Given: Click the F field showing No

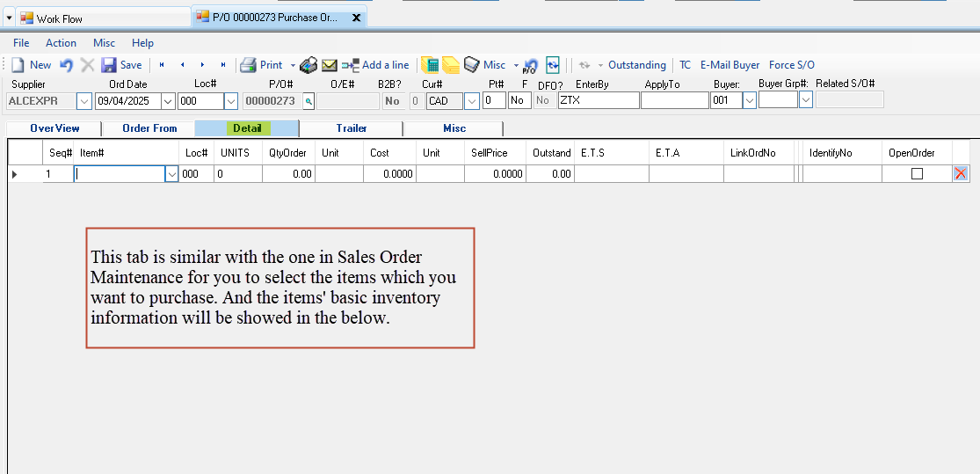Looking at the screenshot, I should coord(520,100).
